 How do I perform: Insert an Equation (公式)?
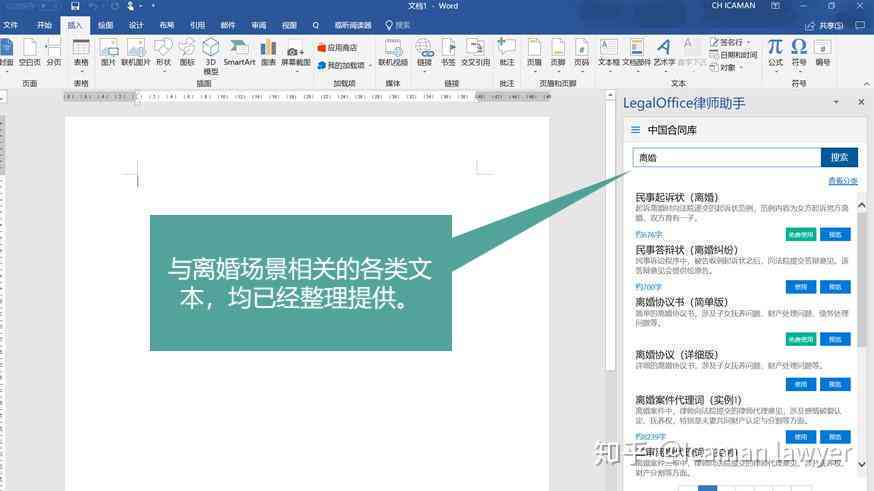coord(775,55)
